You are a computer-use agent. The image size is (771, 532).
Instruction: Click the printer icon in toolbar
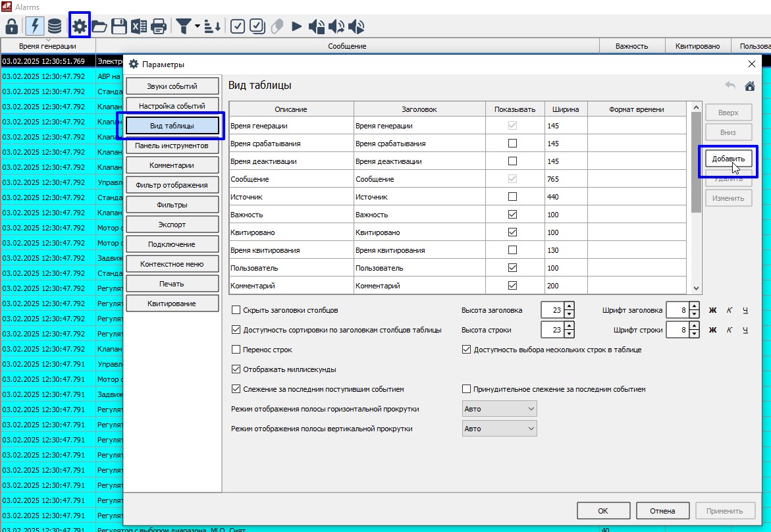tap(158, 26)
